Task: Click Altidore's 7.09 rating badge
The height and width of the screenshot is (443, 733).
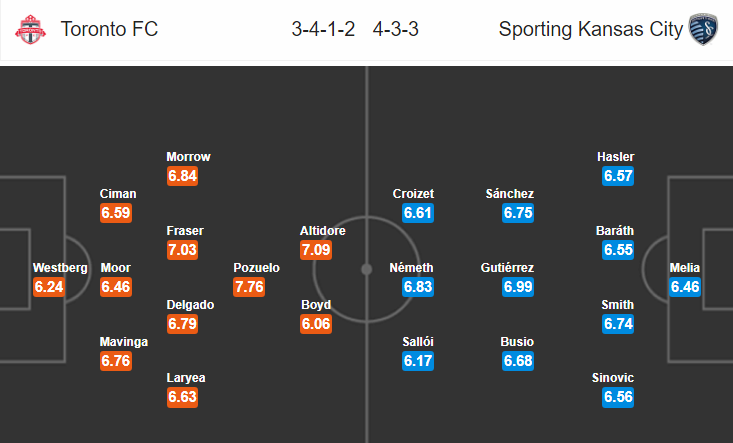Action: click(x=316, y=250)
